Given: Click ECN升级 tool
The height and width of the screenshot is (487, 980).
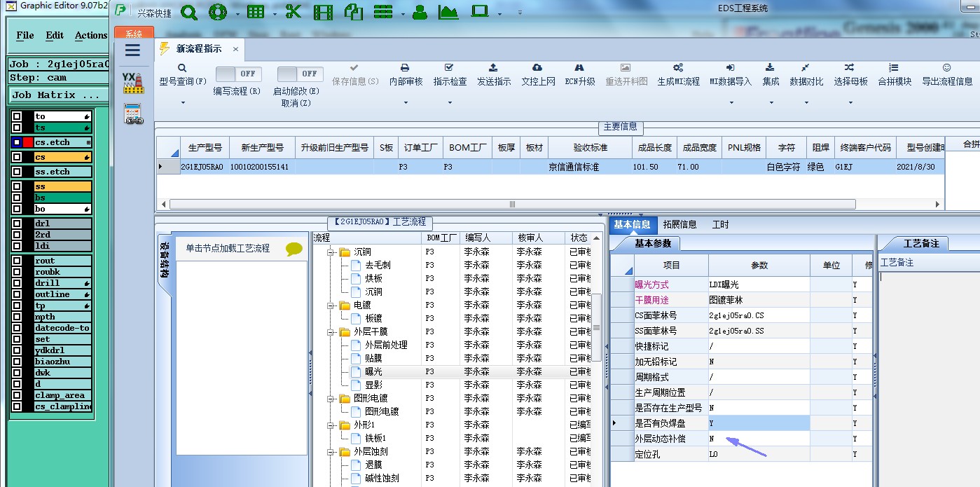Looking at the screenshot, I should coord(580,75).
